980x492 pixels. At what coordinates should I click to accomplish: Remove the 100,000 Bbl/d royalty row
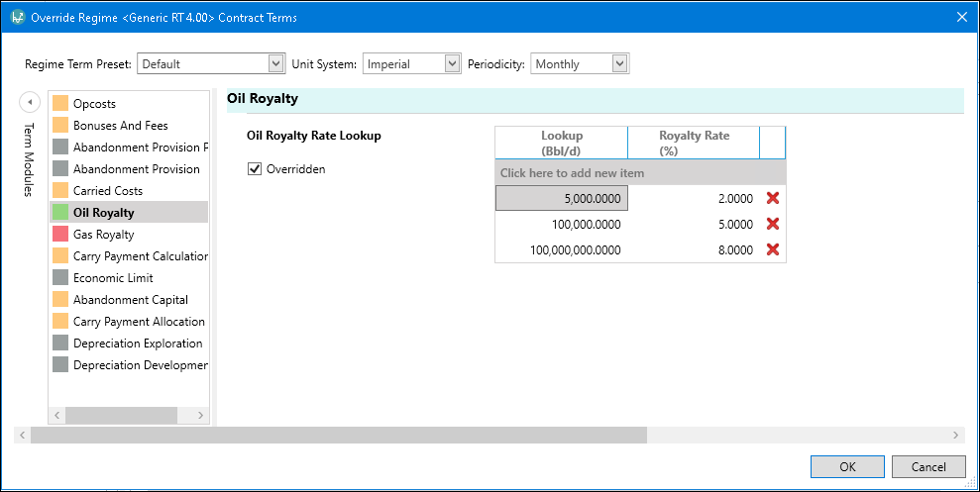click(x=773, y=224)
